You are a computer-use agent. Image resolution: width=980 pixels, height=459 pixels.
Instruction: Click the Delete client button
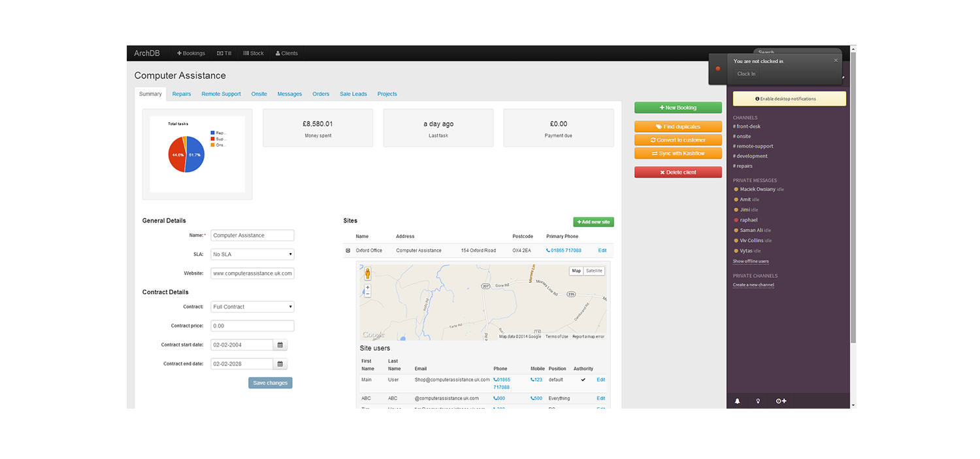[678, 171]
